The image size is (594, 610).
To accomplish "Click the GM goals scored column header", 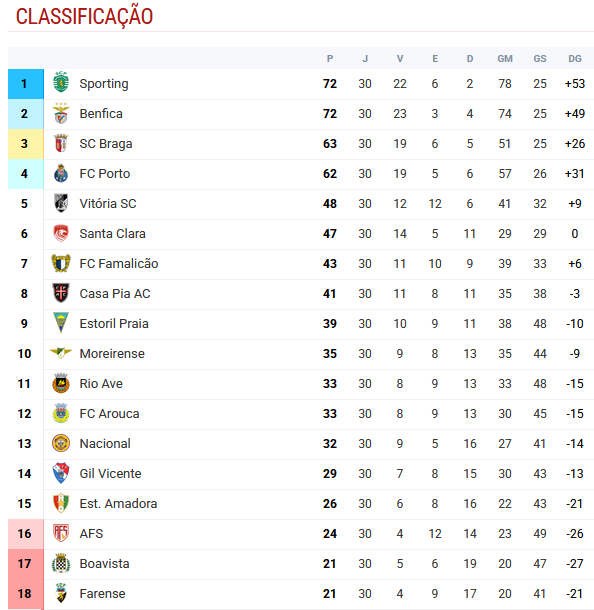I will coord(505,59).
